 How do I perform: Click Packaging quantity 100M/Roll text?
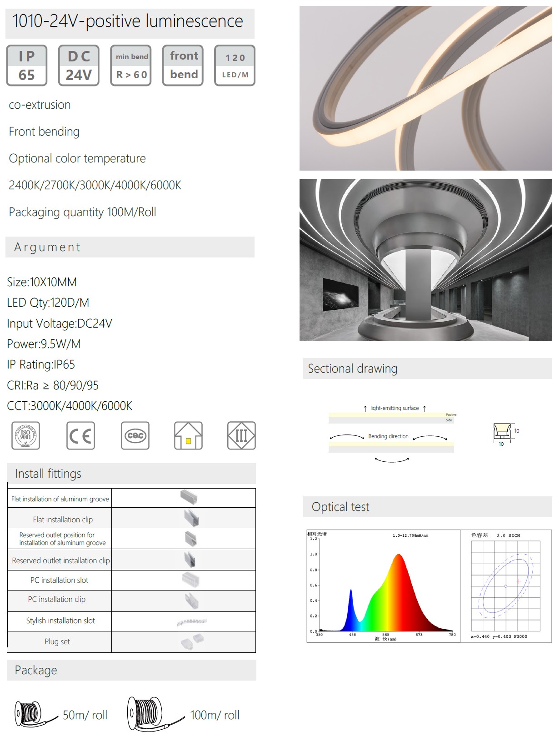coord(82,212)
